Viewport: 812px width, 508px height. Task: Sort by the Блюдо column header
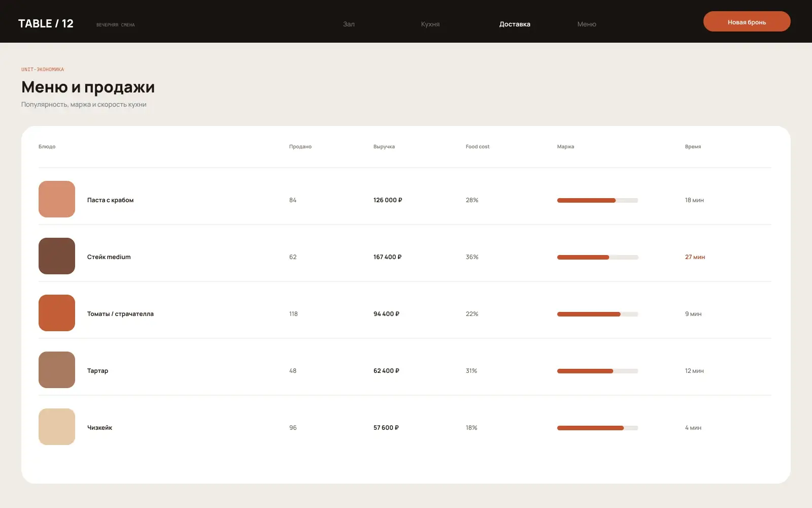pos(47,146)
